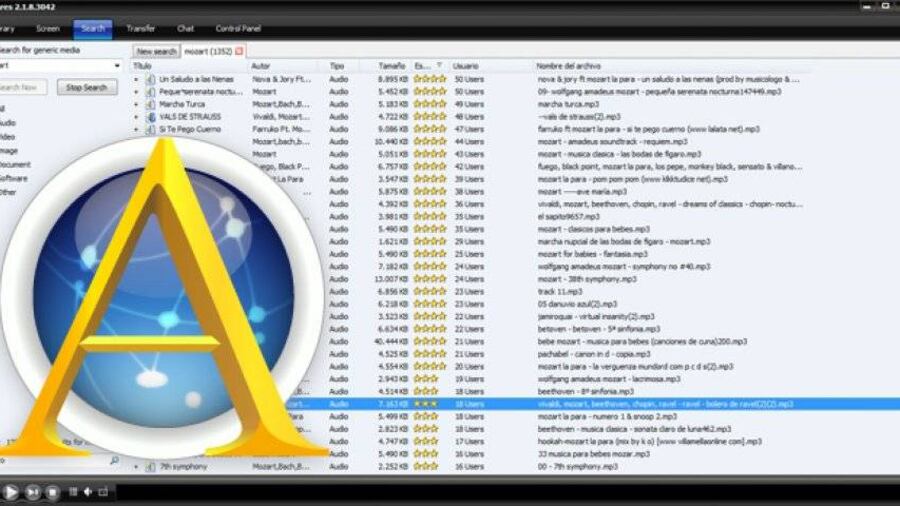Hit the Stop playback button

52,492
